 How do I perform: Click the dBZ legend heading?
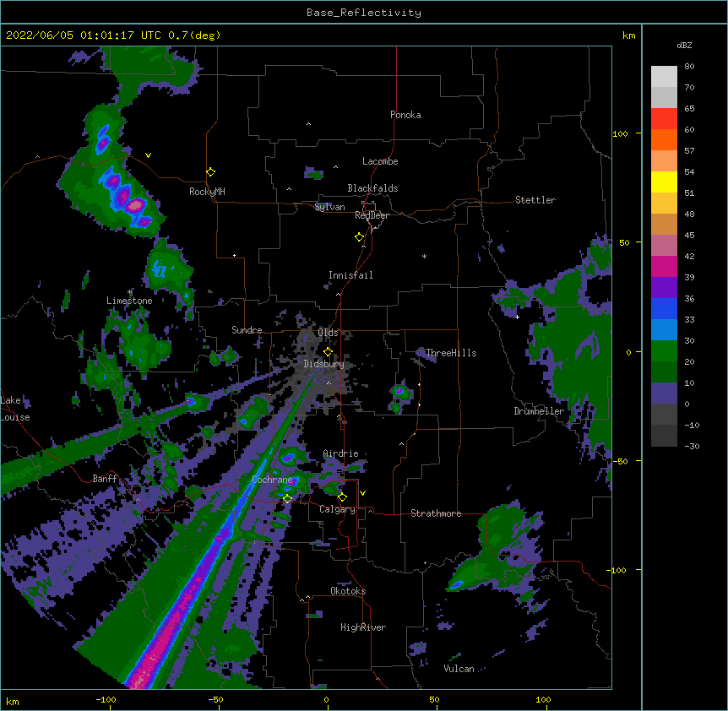click(684, 46)
